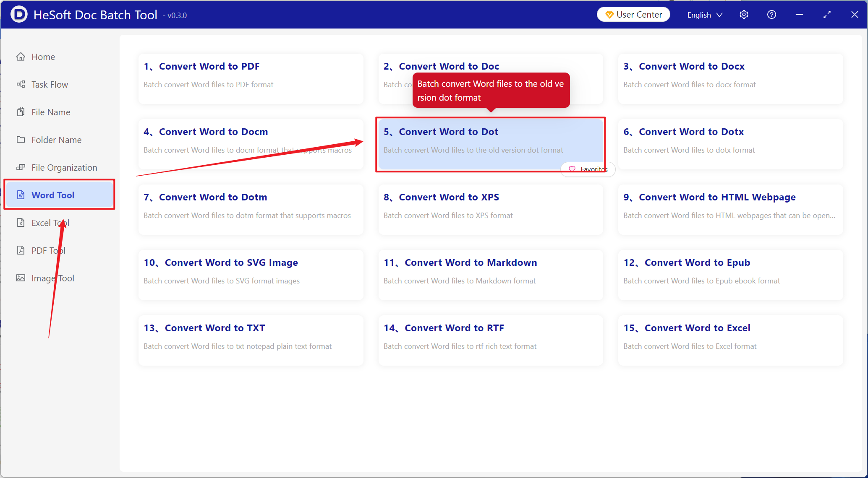Click 'Batch convert Word files to Epub ebook format'

tap(701, 281)
